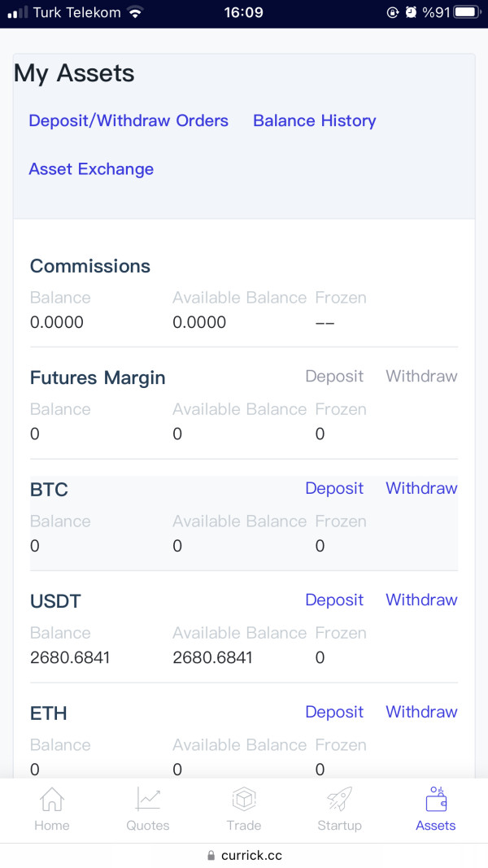Deposit into the BTC wallet
The height and width of the screenshot is (868, 488).
pyautogui.click(x=334, y=488)
